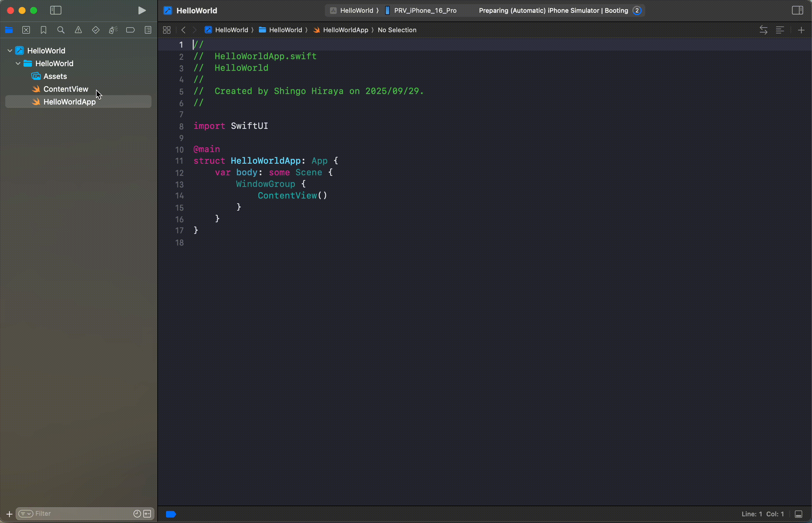The height and width of the screenshot is (523, 812).
Task: Open the Test navigator diamond icon
Action: [96, 30]
